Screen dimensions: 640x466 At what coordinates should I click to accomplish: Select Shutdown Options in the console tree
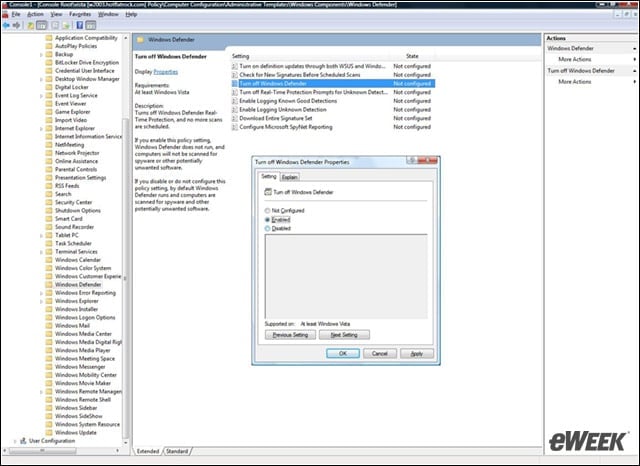pos(78,211)
